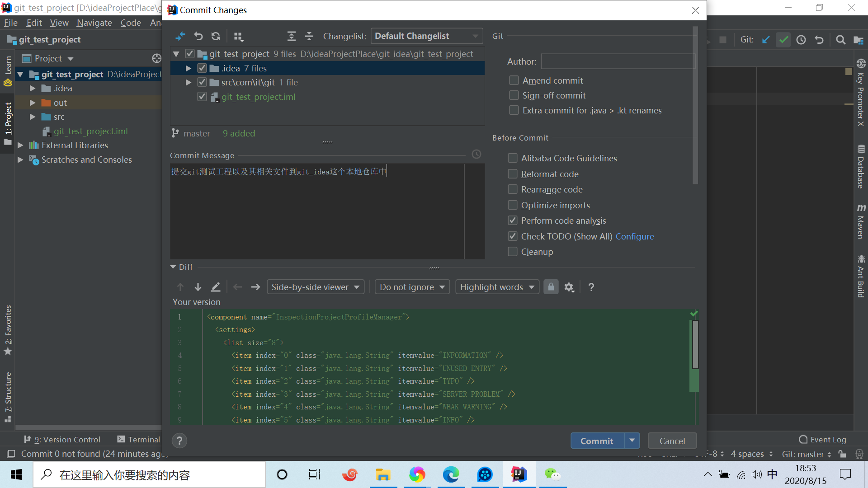Expand src\com\it\git node in changes tree
Viewport: 868px width, 488px height.
pos(189,82)
